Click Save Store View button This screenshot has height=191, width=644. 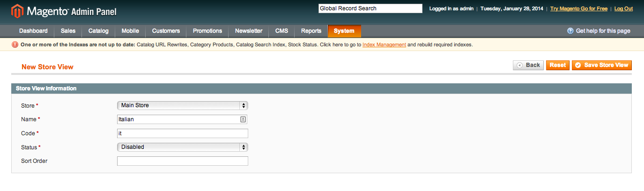point(602,65)
